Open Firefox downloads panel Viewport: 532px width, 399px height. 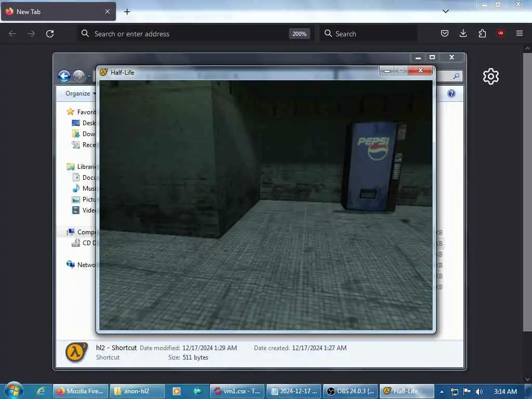pos(463,33)
